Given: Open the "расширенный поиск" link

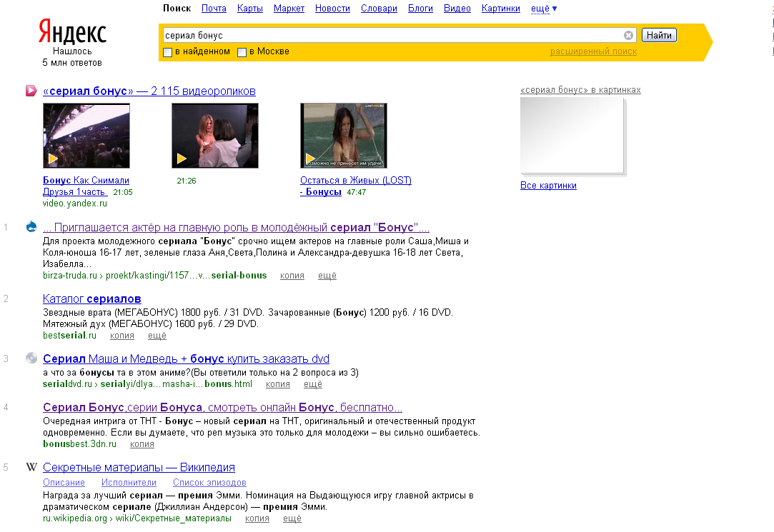Looking at the screenshot, I should (593, 51).
